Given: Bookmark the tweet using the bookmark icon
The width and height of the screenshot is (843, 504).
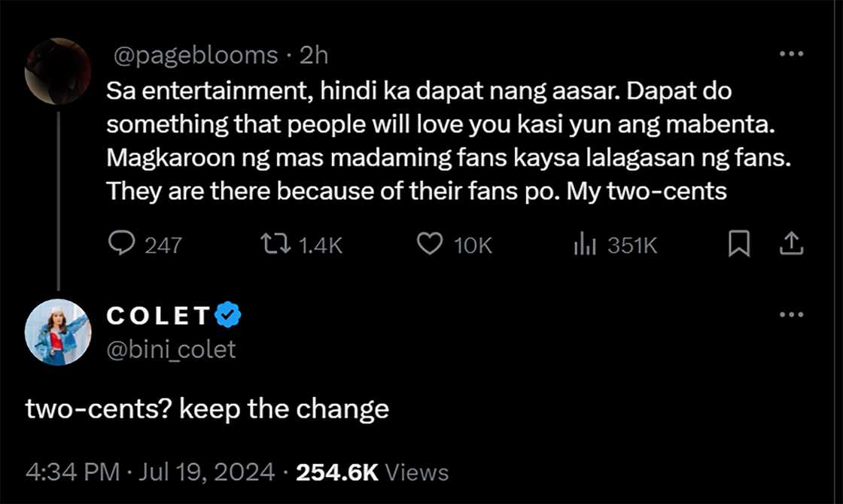Looking at the screenshot, I should (740, 244).
